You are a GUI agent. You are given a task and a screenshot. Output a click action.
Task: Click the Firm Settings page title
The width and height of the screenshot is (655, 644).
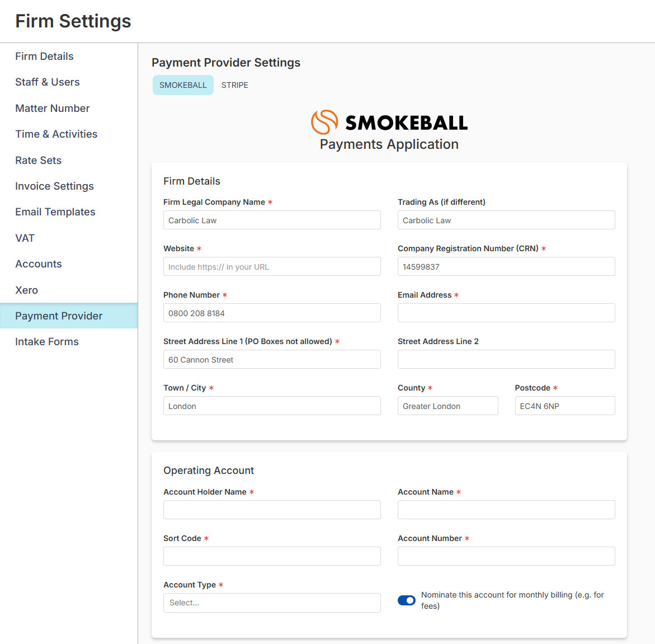pos(73,21)
